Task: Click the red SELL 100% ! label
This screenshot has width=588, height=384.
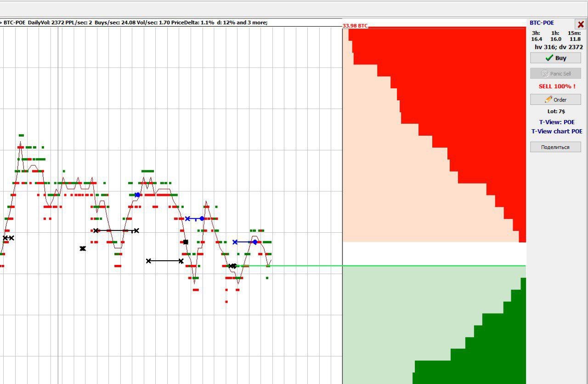Action: (x=557, y=86)
